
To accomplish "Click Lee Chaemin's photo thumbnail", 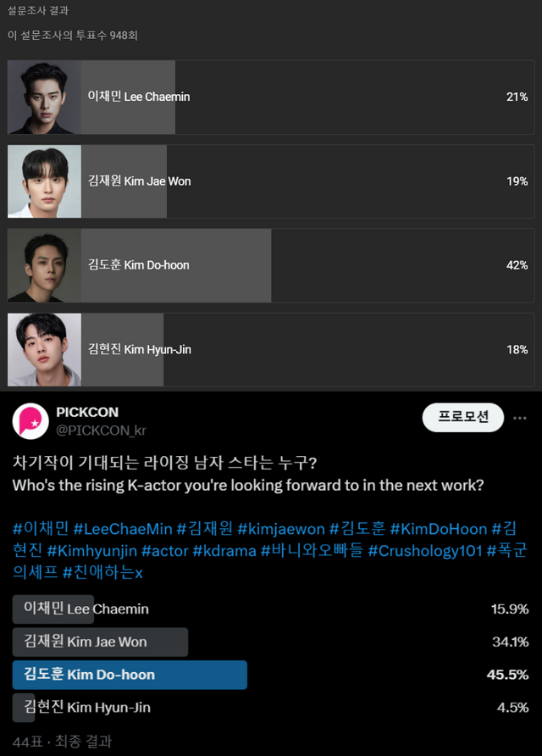I will pos(45,97).
